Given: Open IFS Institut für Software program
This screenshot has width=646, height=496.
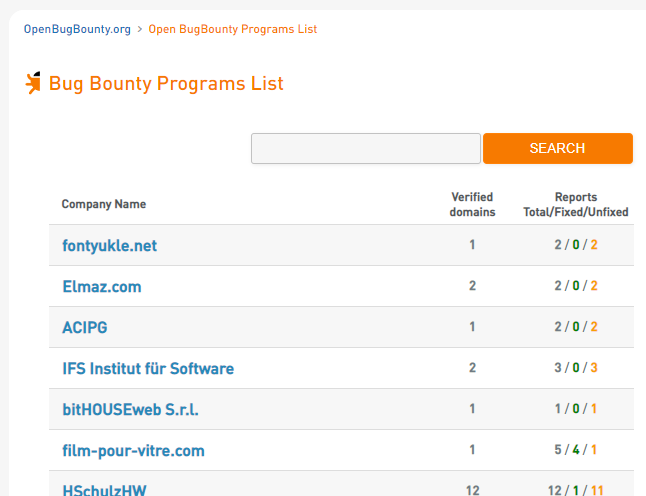Looking at the screenshot, I should click(x=148, y=368).
